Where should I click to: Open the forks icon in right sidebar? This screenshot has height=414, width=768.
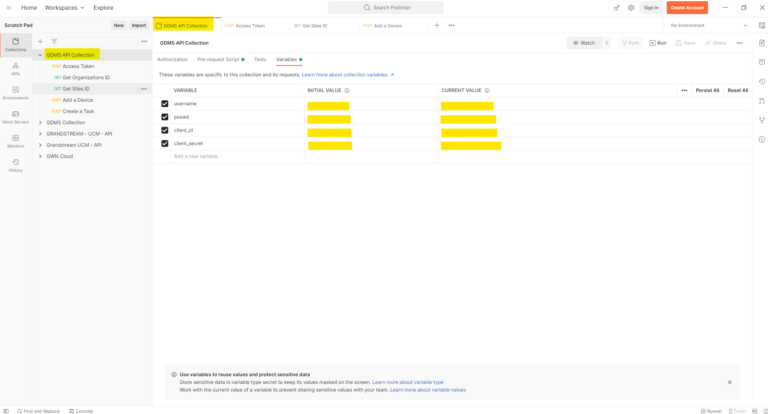[762, 120]
